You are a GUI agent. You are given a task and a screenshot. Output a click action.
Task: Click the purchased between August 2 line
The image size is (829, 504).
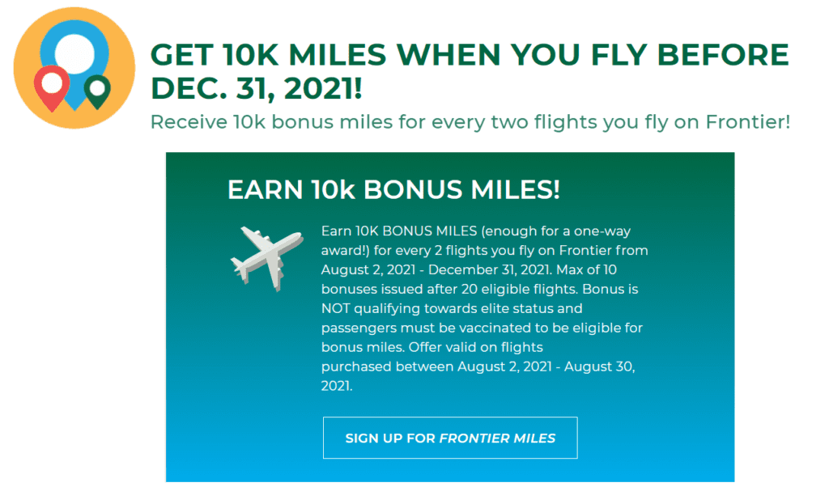478,366
